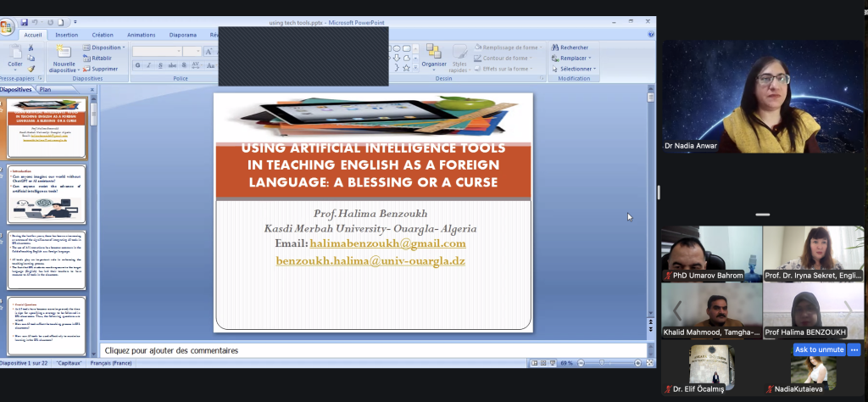Open the font name combo box
The image size is (868, 402).
point(157,52)
